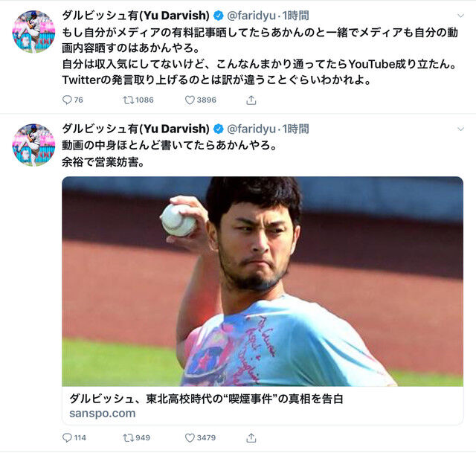Image resolution: width=476 pixels, height=453 pixels.
Task: Click the @faridyu handle in the second tweet
Action: coord(251,129)
